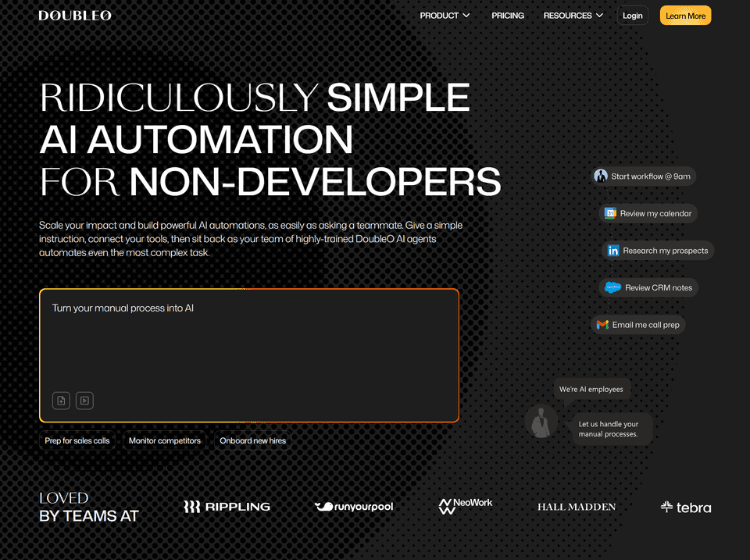Click the attach file icon in the prompt box
Viewport: 750px width, 560px height.
(61, 400)
